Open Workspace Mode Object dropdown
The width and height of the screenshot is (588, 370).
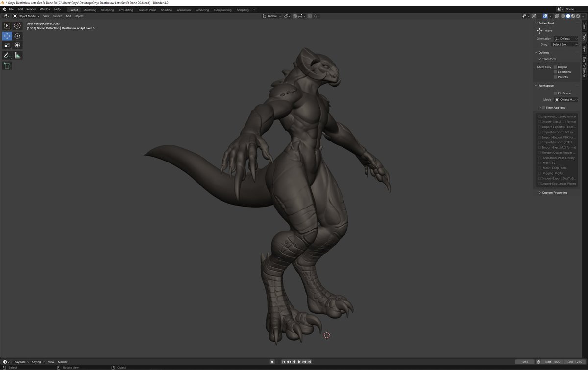point(566,99)
